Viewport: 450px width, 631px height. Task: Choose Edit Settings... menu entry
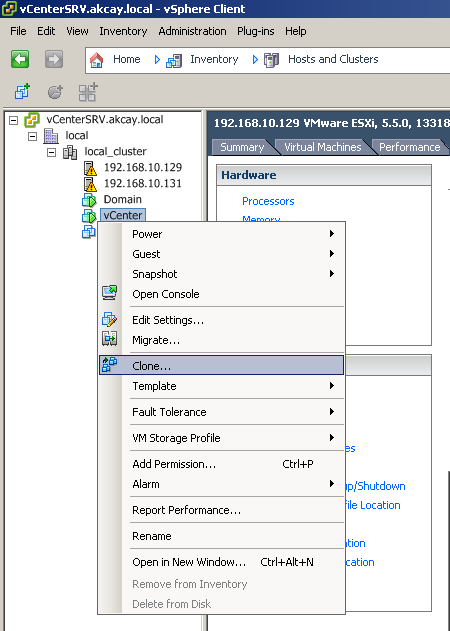[221, 320]
